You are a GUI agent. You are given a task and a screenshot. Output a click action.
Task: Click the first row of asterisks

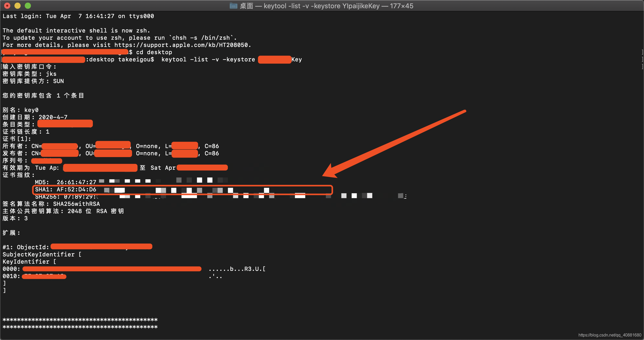pyautogui.click(x=80, y=320)
